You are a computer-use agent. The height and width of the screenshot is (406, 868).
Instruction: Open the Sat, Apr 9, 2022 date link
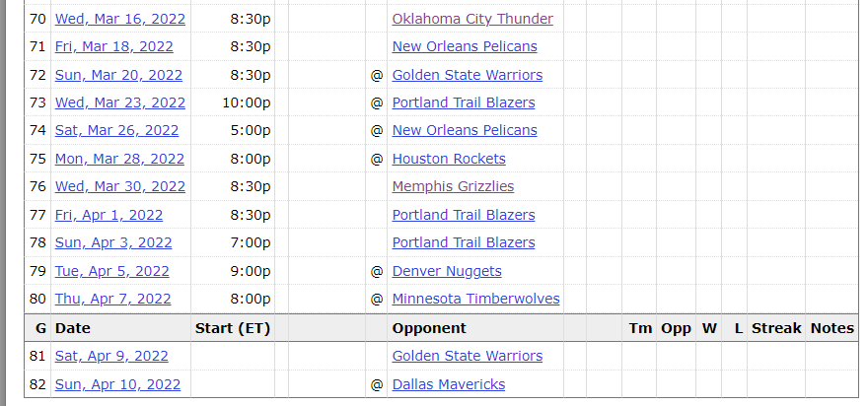pos(111,356)
